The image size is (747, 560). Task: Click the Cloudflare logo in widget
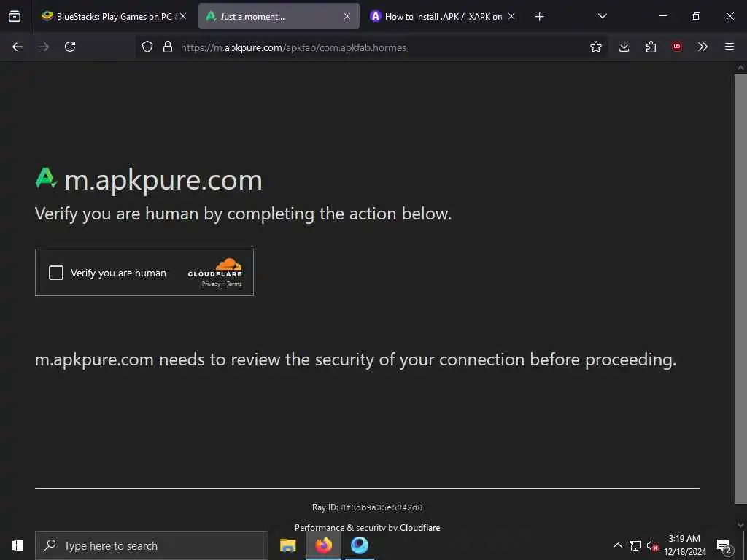tap(215, 268)
